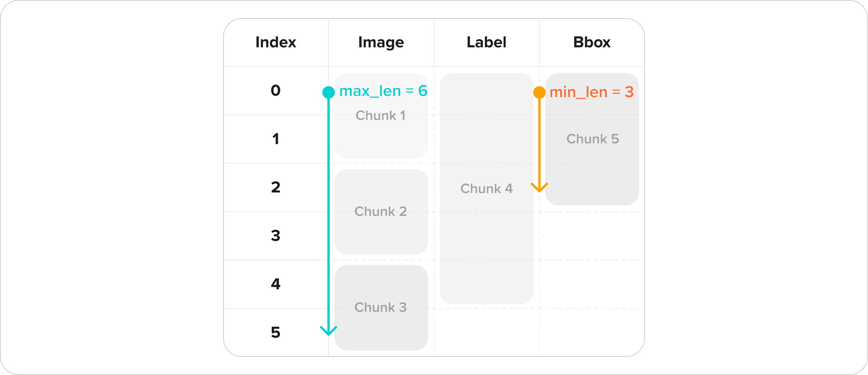Click the orange min_len start dot
The image size is (868, 375).
[539, 92]
